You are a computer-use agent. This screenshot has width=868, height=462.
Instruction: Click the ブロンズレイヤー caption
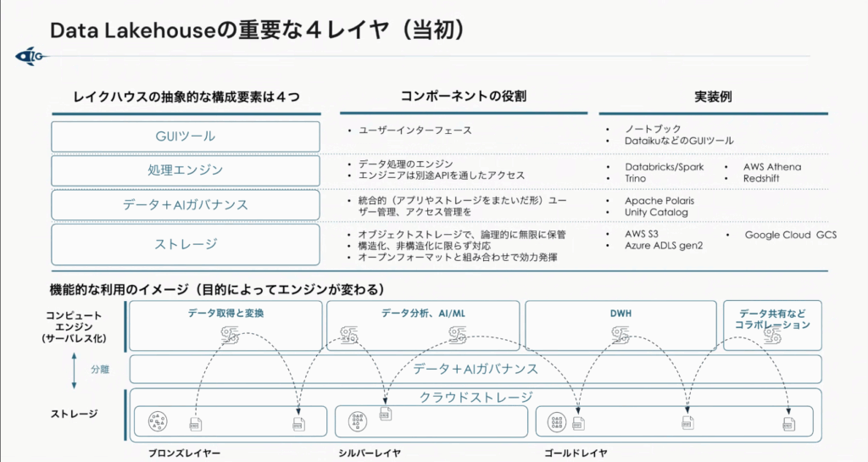tap(184, 454)
